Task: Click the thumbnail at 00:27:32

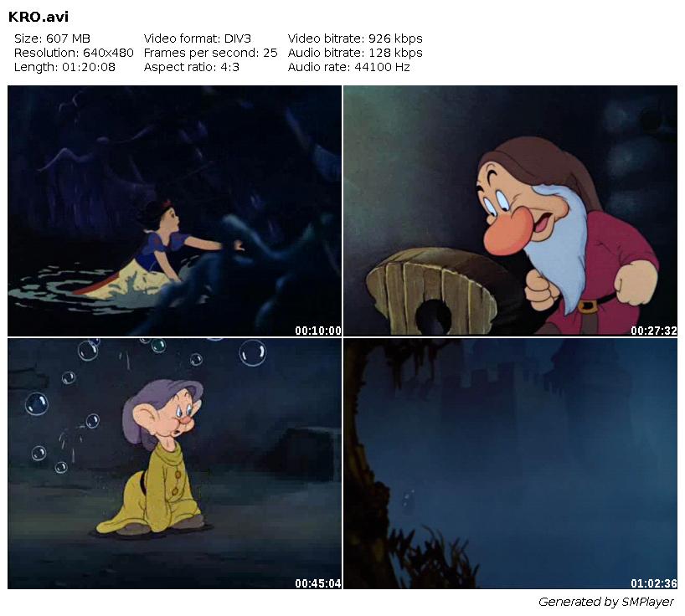Action: coord(510,211)
